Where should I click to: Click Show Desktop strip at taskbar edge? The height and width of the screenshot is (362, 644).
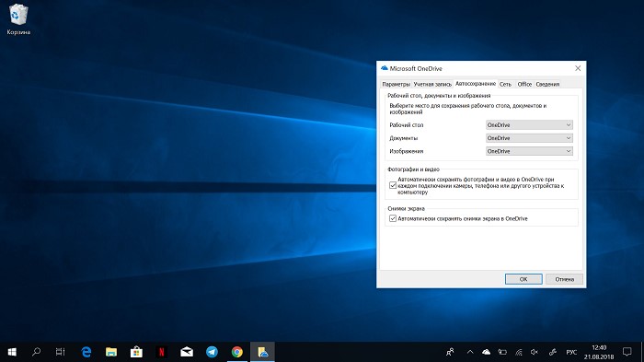point(642,352)
